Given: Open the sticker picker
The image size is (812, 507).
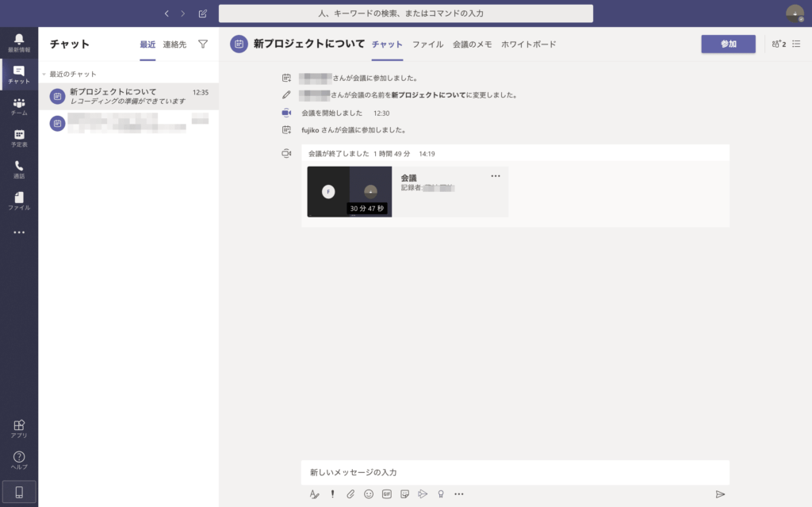Looking at the screenshot, I should tap(404, 494).
